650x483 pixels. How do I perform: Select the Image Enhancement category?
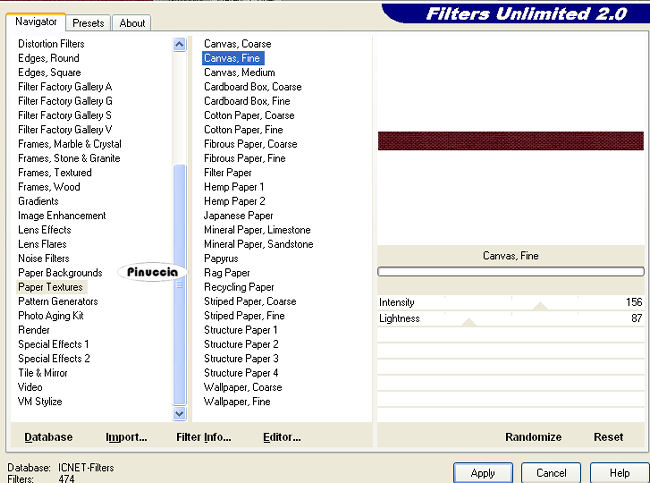click(x=62, y=216)
